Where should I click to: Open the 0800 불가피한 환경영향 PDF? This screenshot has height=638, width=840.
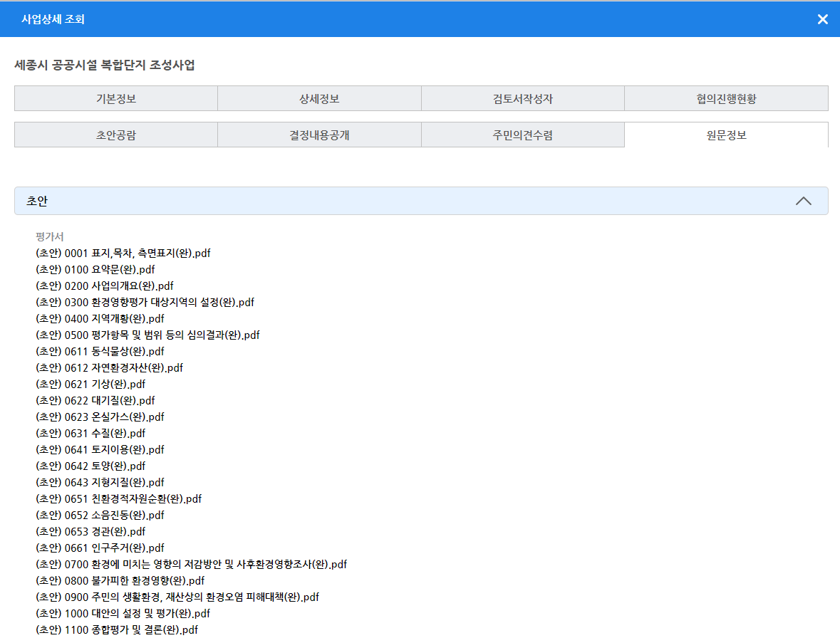point(120,580)
